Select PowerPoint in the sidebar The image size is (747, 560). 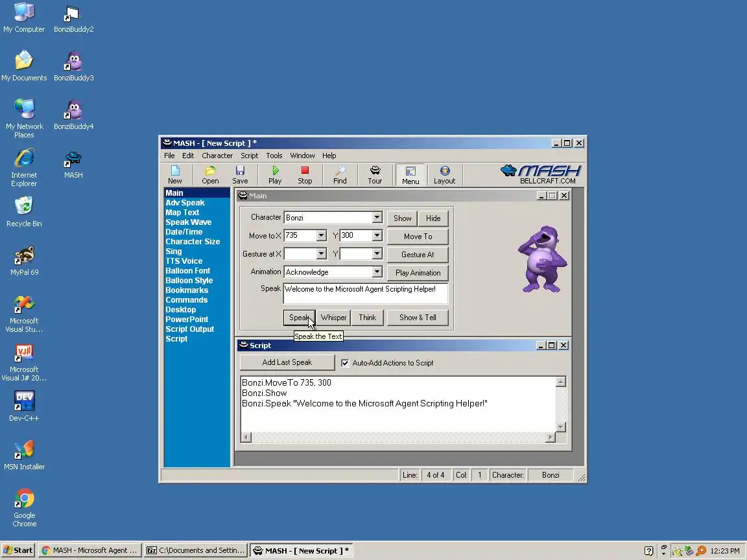(x=187, y=320)
